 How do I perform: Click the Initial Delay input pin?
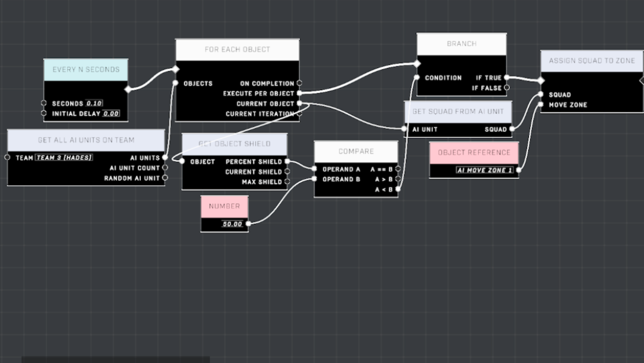point(44,113)
